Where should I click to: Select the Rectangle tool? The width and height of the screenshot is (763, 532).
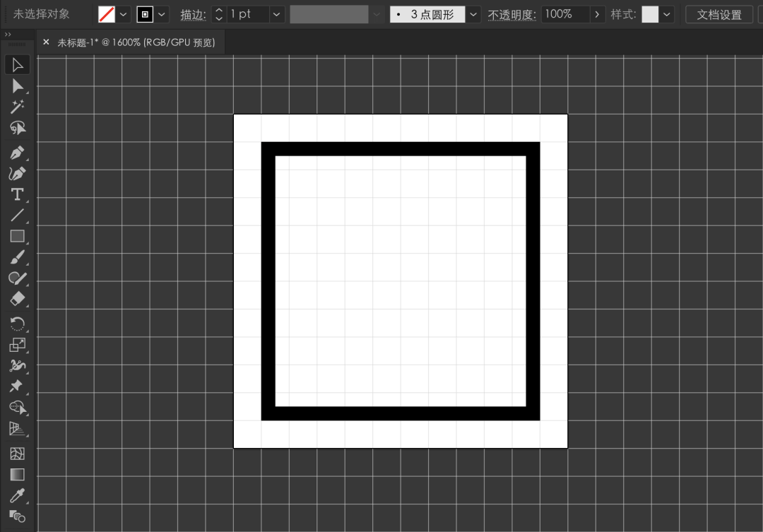coord(18,236)
